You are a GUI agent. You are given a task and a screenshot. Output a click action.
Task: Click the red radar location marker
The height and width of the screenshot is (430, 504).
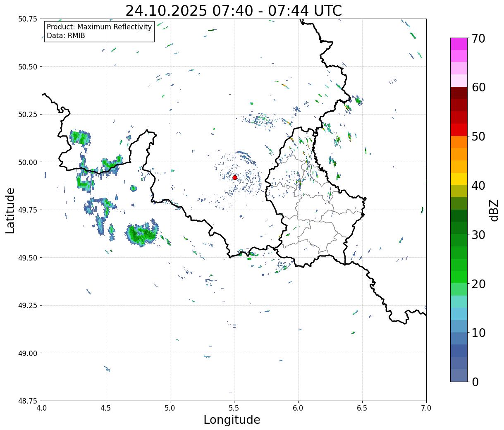click(x=235, y=177)
